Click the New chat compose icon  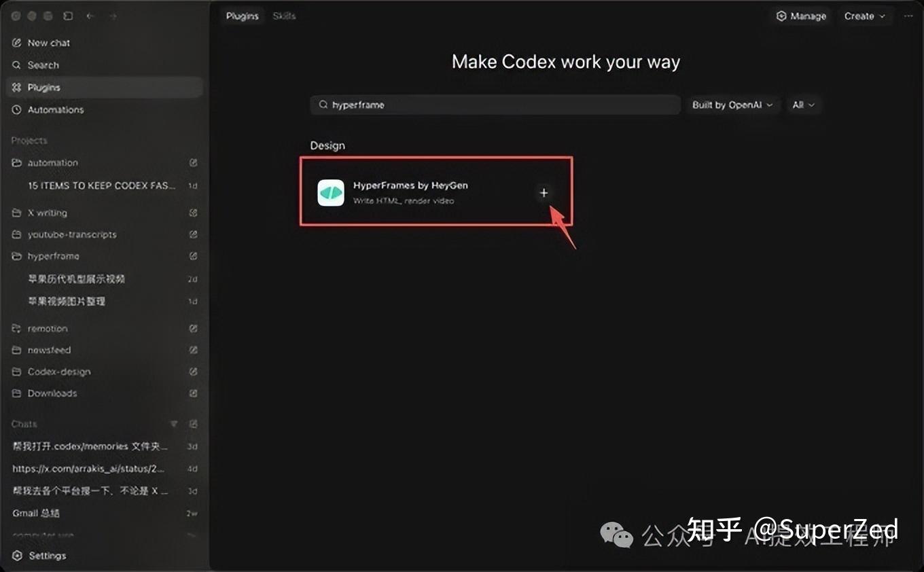[17, 43]
